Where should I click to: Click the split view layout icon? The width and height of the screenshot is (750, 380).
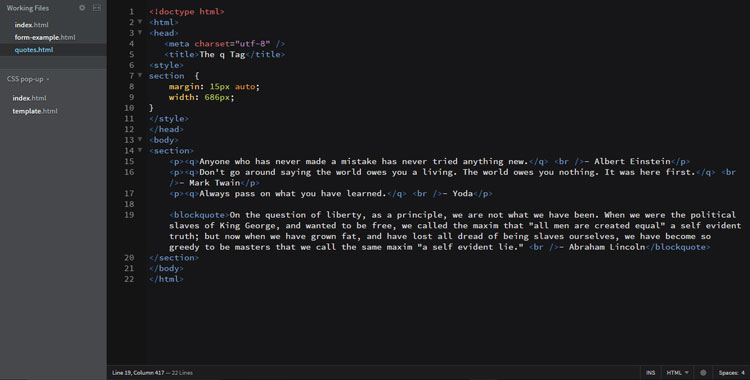tap(97, 8)
